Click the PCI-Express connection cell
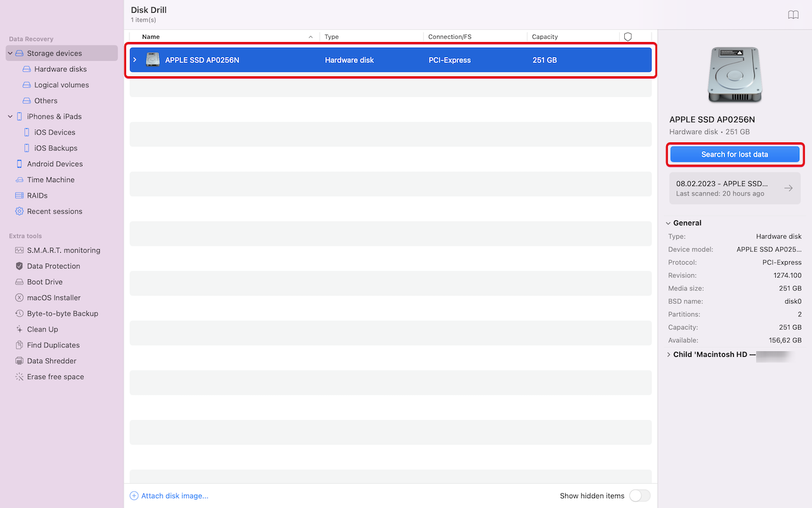 click(450, 60)
